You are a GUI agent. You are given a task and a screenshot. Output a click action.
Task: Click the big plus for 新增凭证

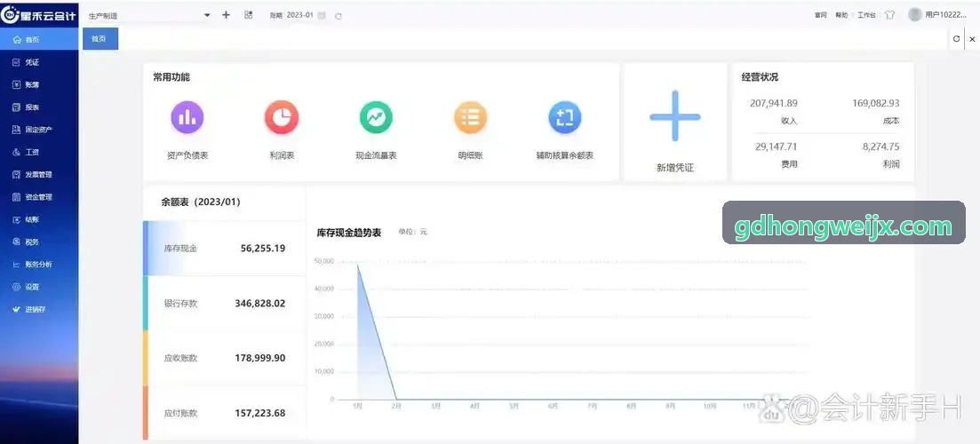coord(675,116)
